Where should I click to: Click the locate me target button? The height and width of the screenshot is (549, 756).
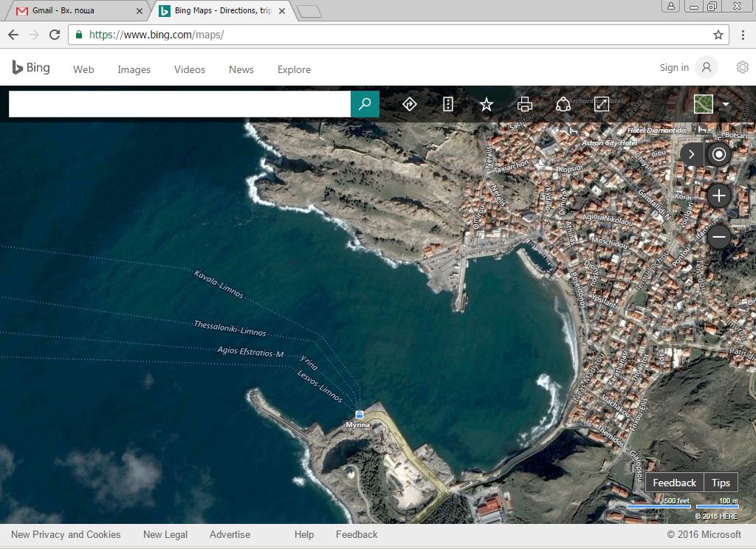(718, 154)
